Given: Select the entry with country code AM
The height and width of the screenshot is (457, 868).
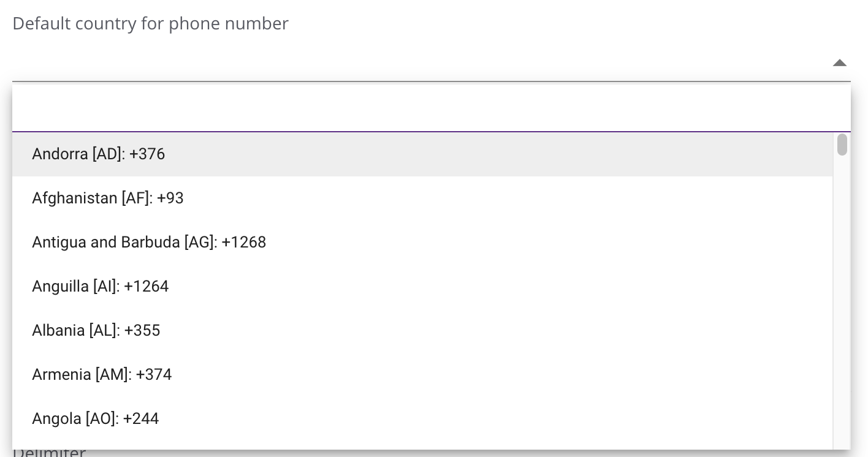Looking at the screenshot, I should (x=102, y=374).
